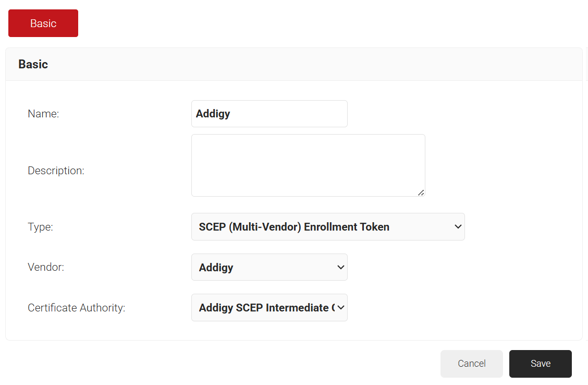Click the red Basic tab button
588x385 pixels.
(x=43, y=23)
